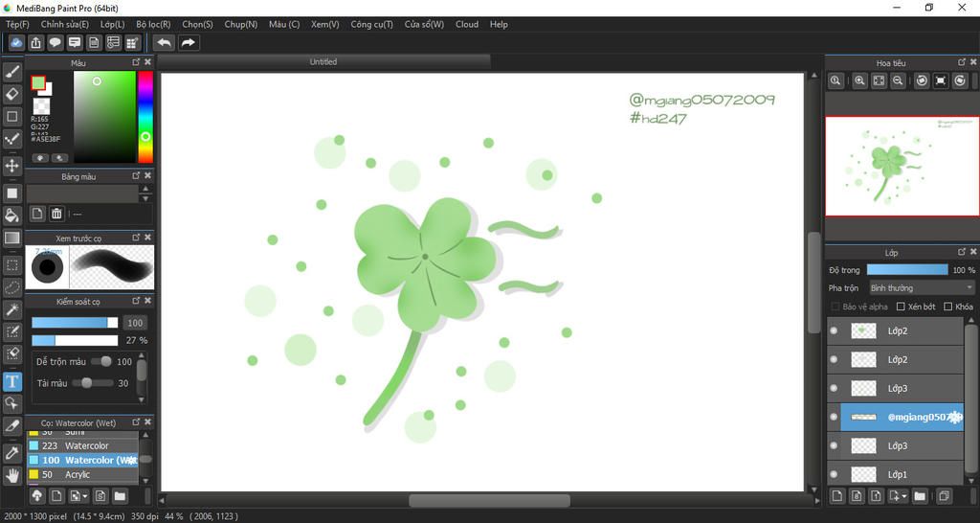
Task: Click the foreground green color swatch
Action: tap(38, 83)
